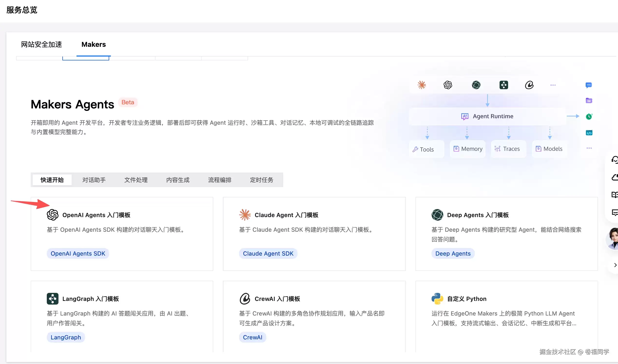Click the Agent Runtime box icon
Screen dimensions: 618x364
pyautogui.click(x=465, y=116)
